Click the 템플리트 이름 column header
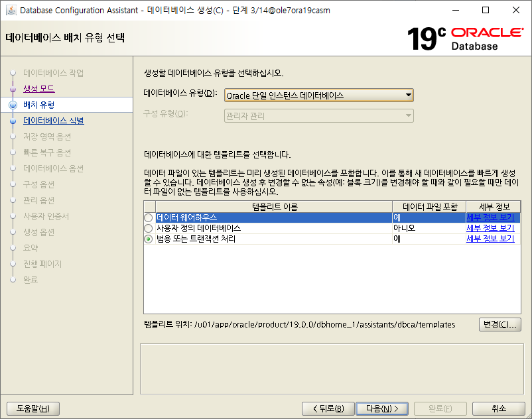 [x=274, y=206]
